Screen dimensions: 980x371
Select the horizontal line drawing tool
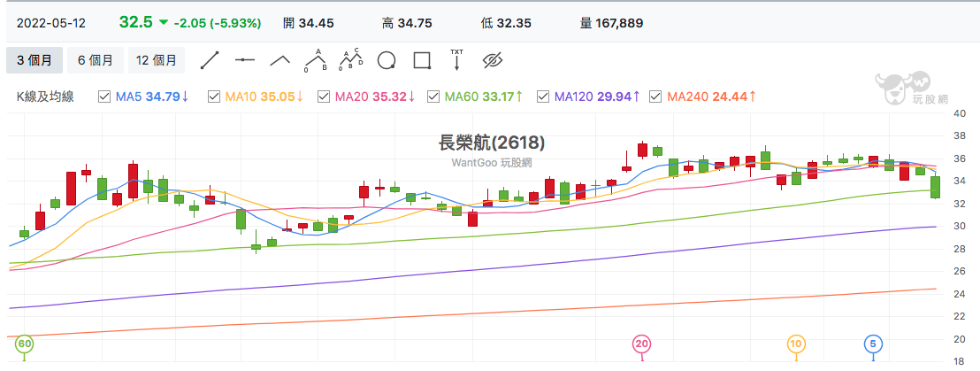pyautogui.click(x=245, y=60)
